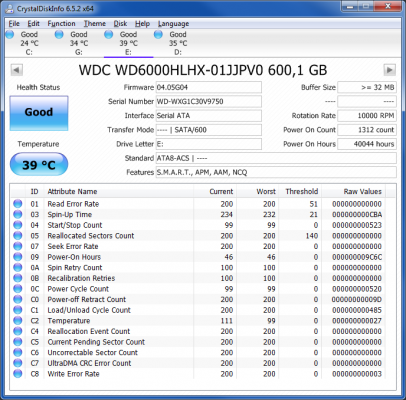
Task: Open the Edit menu
Action: (x=33, y=24)
